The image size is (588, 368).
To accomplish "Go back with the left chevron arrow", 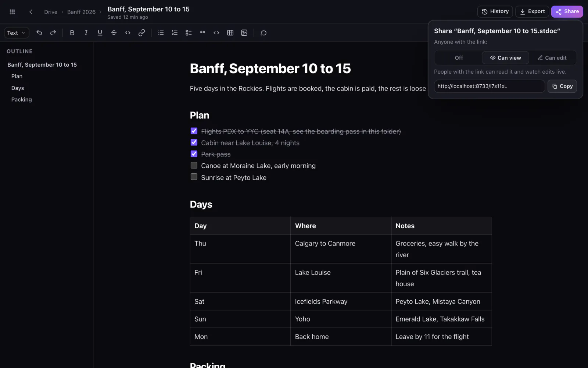I will pos(31,12).
